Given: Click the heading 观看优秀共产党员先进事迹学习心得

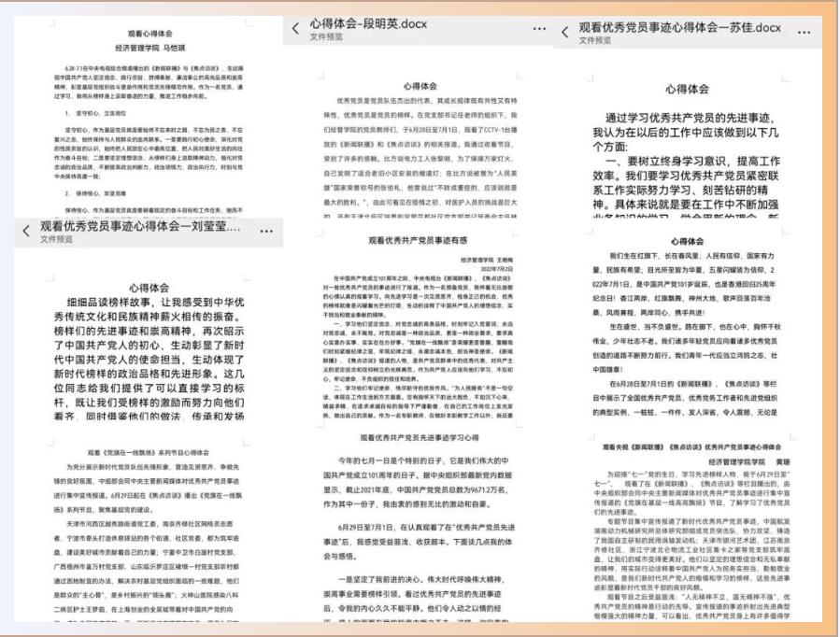Looking at the screenshot, I should click(x=420, y=437).
